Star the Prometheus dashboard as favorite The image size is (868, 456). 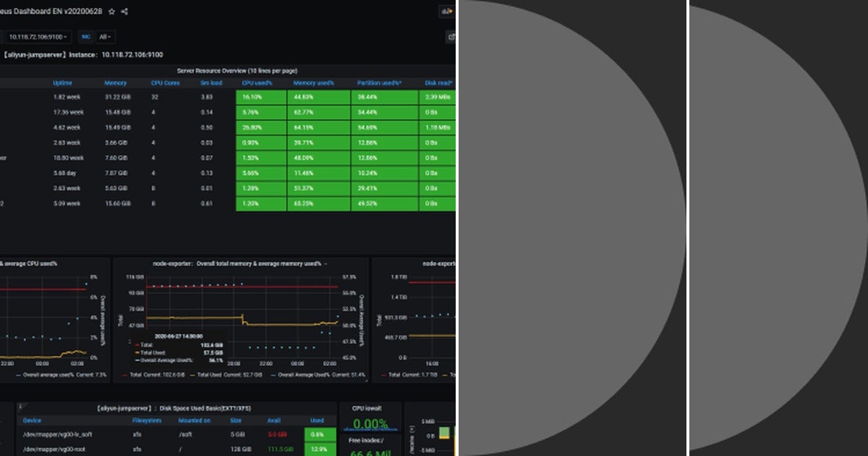pyautogui.click(x=110, y=11)
